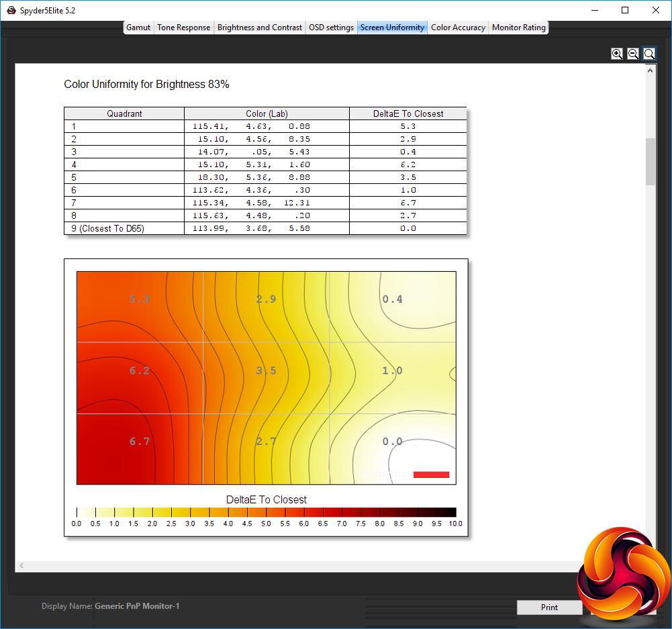
Task: Open the Gamut tab
Action: coord(138,28)
